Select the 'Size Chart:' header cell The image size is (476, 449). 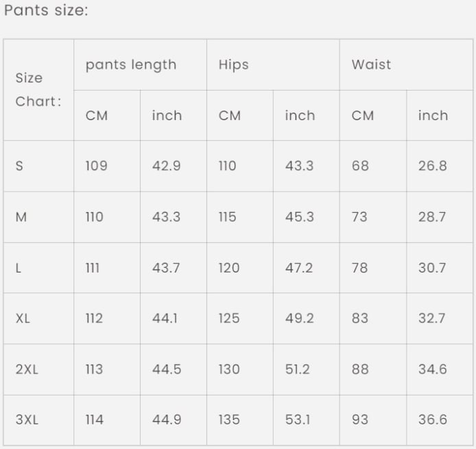tap(38, 90)
